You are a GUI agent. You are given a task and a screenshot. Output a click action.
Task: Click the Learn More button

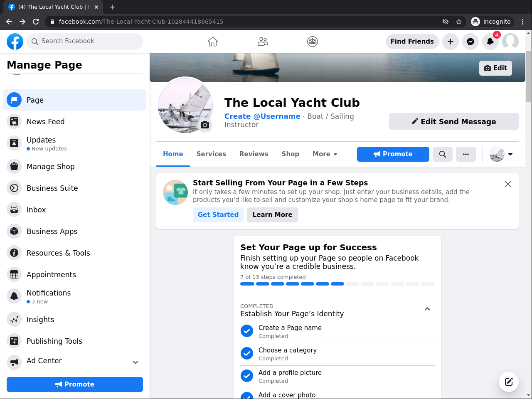click(272, 215)
